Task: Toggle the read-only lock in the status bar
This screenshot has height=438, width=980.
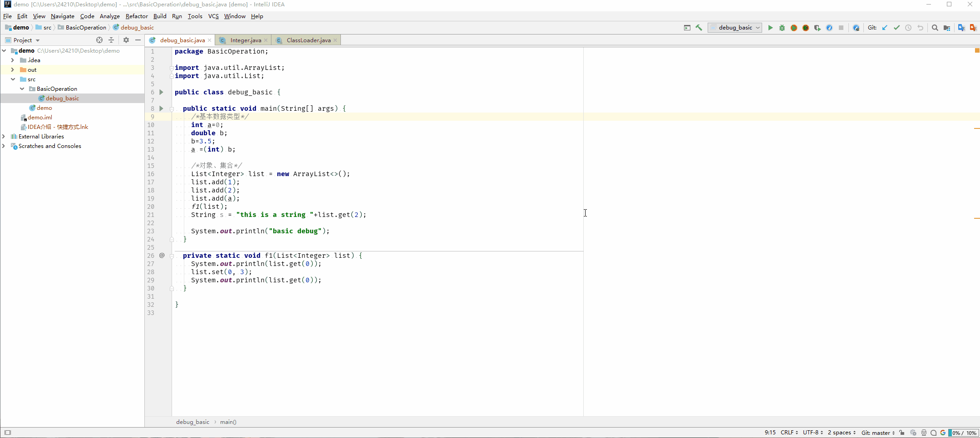Action: coord(902,433)
